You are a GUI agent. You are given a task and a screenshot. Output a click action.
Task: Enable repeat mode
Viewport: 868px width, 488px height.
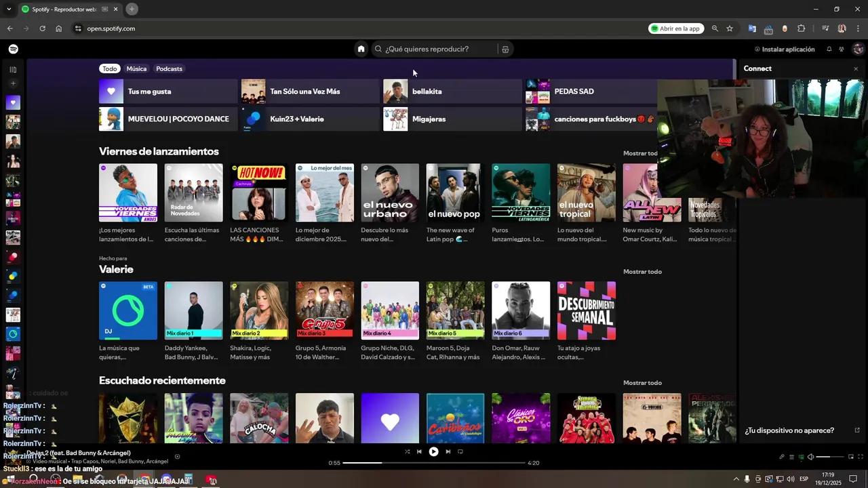coord(460,451)
